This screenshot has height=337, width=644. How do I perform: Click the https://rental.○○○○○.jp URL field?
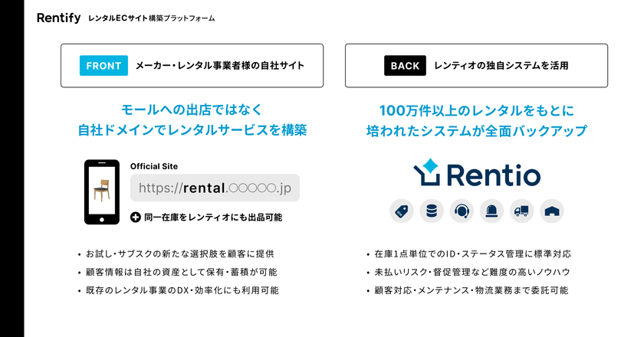[x=215, y=187]
